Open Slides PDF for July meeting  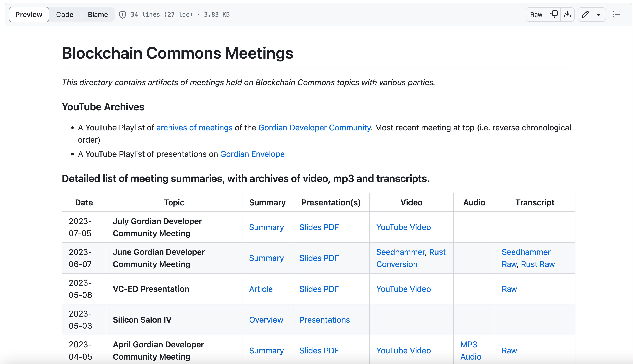319,227
